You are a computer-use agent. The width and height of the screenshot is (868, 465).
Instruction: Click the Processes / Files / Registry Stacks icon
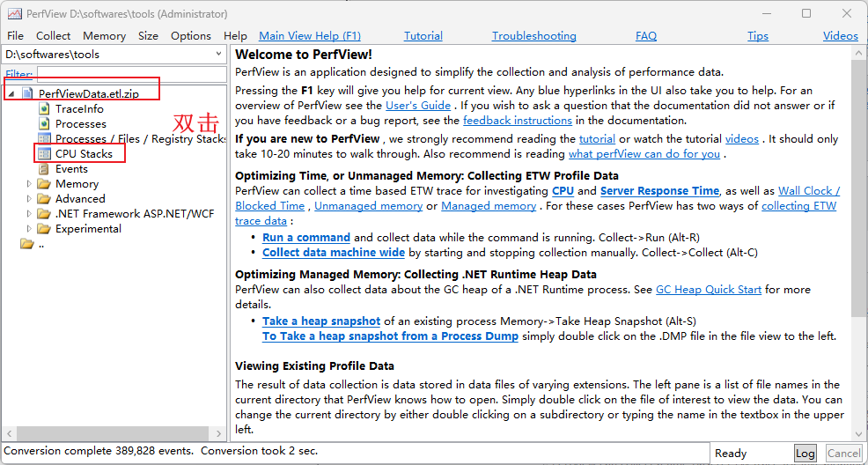coord(44,139)
